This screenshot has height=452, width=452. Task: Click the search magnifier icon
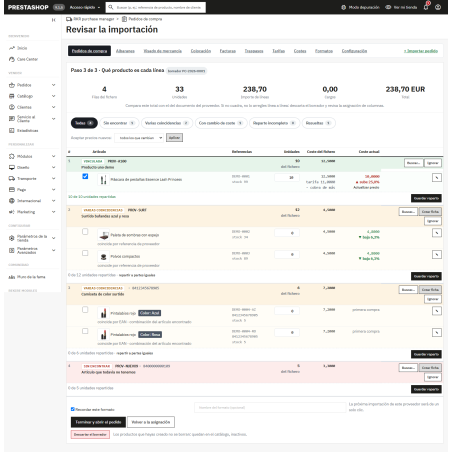point(111,7)
